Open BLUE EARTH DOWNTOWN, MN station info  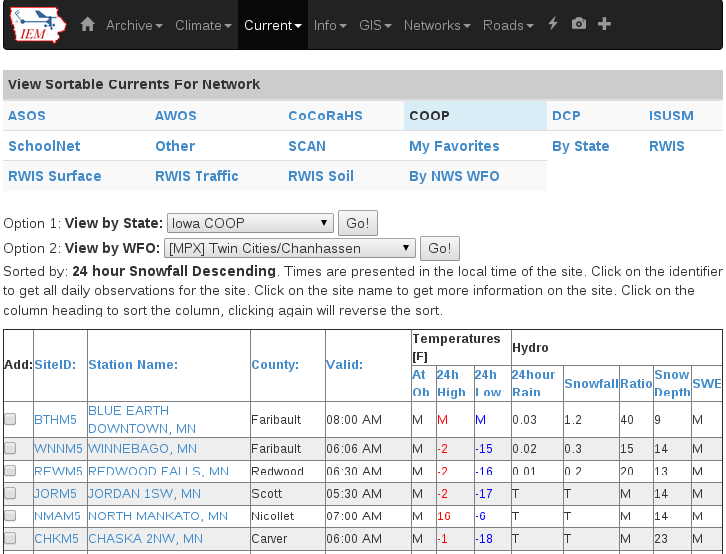point(142,419)
